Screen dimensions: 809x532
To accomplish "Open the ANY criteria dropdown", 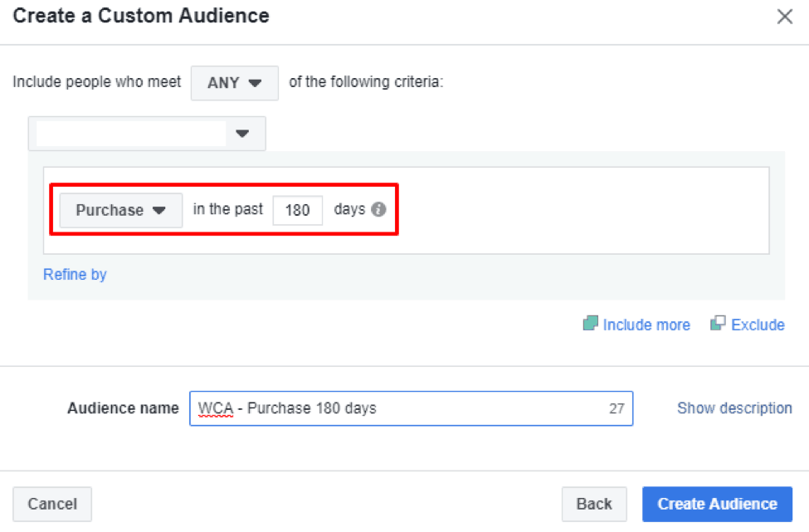I will pos(234,83).
